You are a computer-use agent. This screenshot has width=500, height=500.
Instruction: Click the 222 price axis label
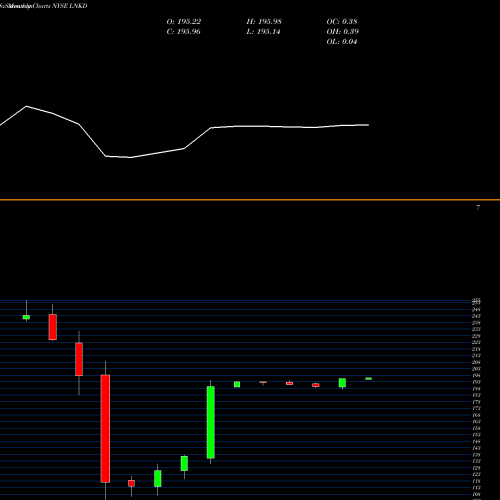tap(476, 342)
